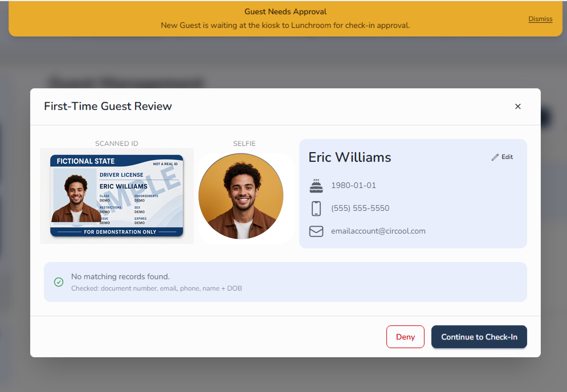Image resolution: width=567 pixels, height=392 pixels.
Task: Click 'No matching records found.' message
Action: pyautogui.click(x=120, y=277)
